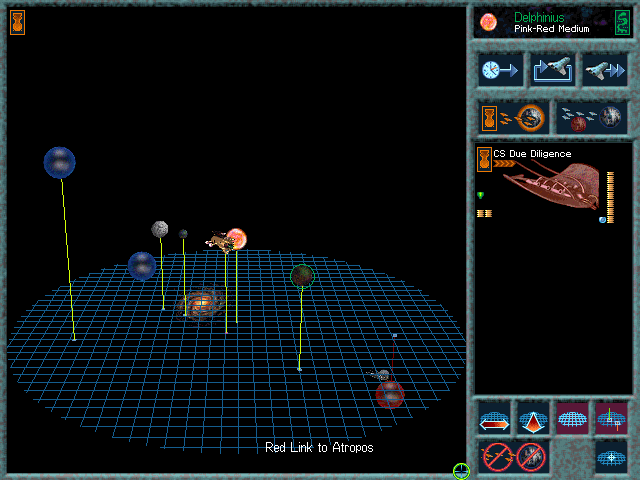This screenshot has width=640, height=480.
Task: Click the horizontal rotate view button
Action: point(494,418)
